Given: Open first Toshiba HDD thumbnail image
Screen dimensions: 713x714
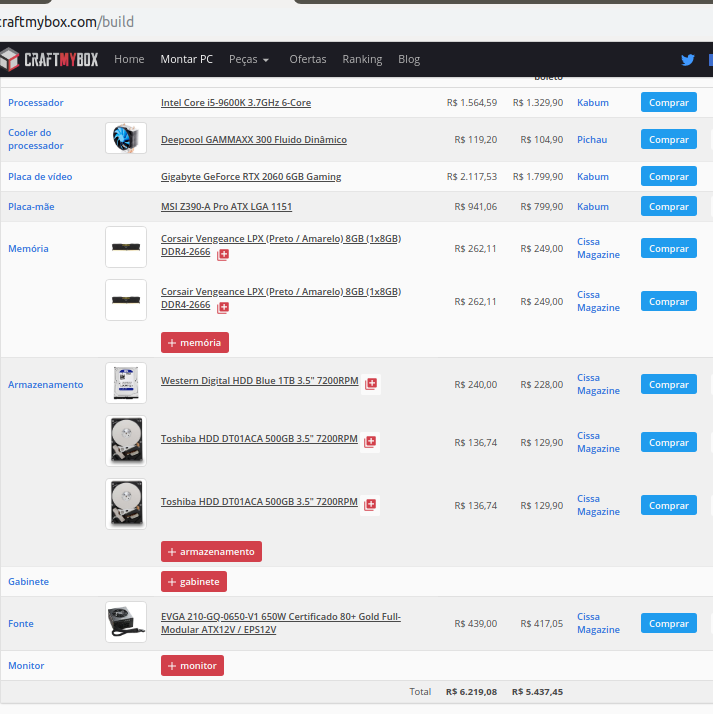Looking at the screenshot, I should pos(126,441).
